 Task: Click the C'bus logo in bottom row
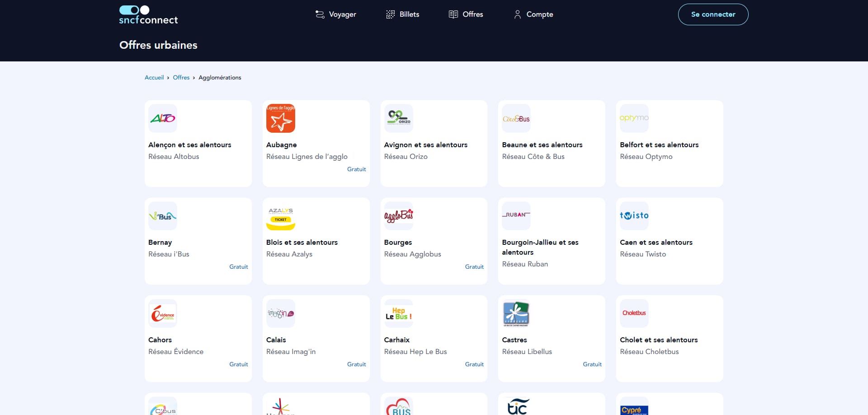(x=163, y=406)
